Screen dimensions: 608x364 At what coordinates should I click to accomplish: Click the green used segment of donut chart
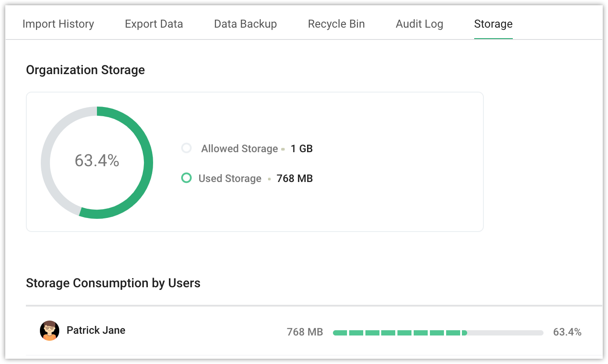(148, 163)
